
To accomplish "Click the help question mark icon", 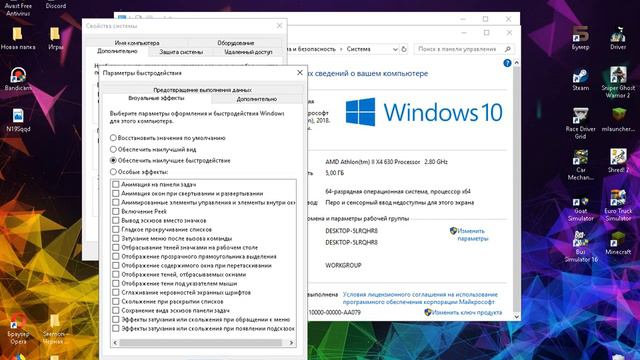I will [x=507, y=63].
